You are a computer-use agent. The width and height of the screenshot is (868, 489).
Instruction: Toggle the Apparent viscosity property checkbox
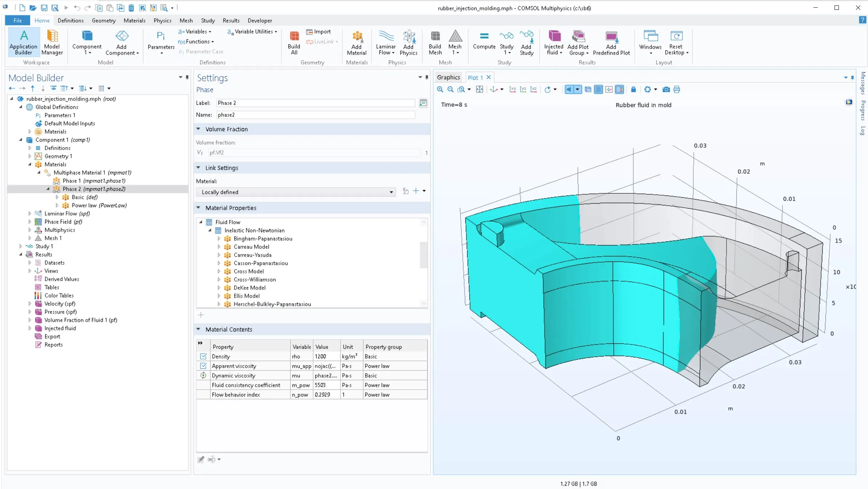tap(203, 366)
